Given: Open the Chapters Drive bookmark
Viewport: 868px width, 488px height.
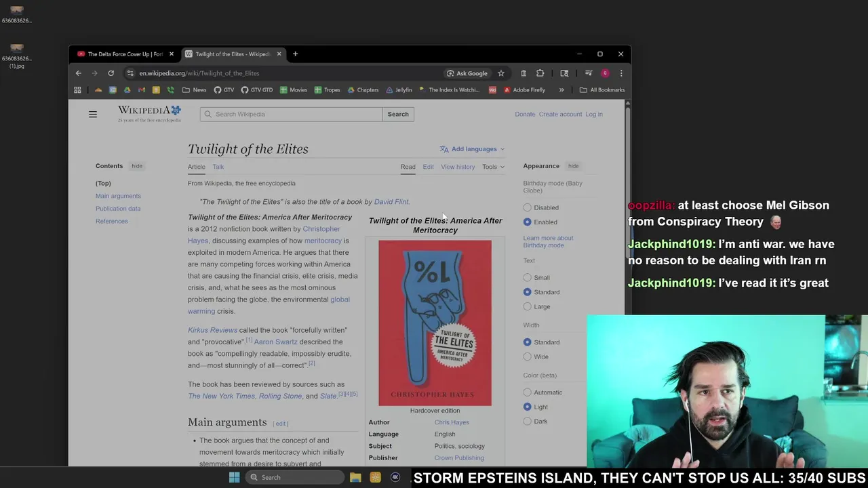Looking at the screenshot, I should click(363, 89).
